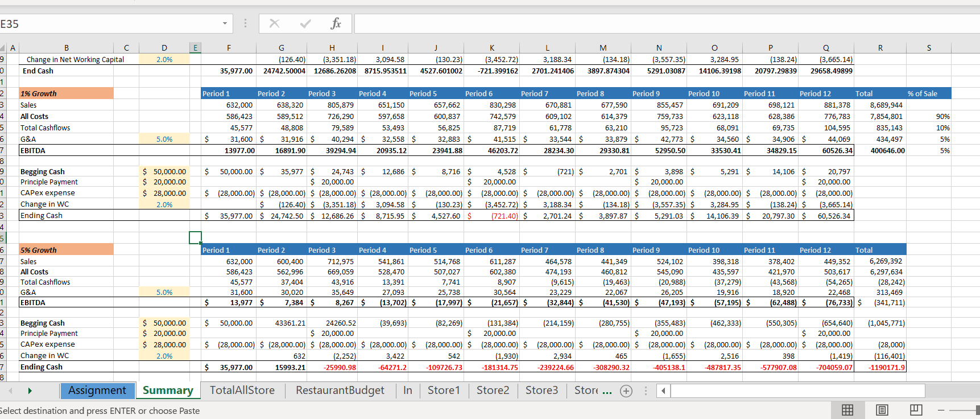
Task: Click inside the formula bar input
Action: tap(665, 24)
